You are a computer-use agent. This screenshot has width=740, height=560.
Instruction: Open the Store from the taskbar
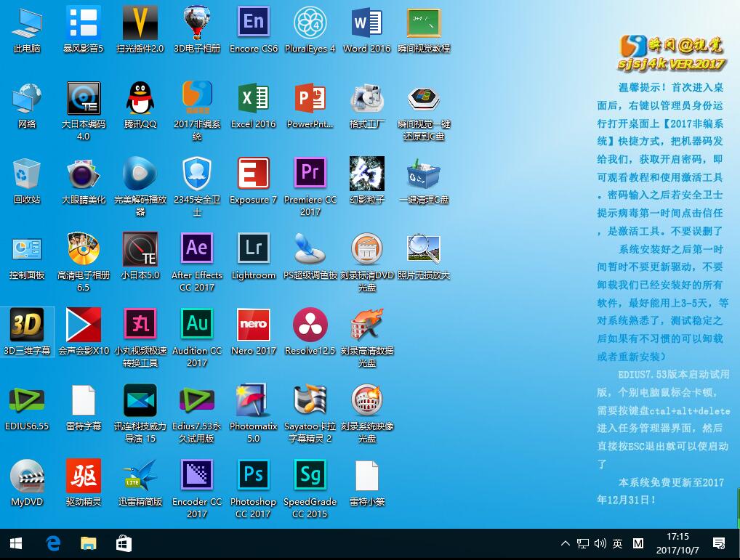[x=124, y=544]
